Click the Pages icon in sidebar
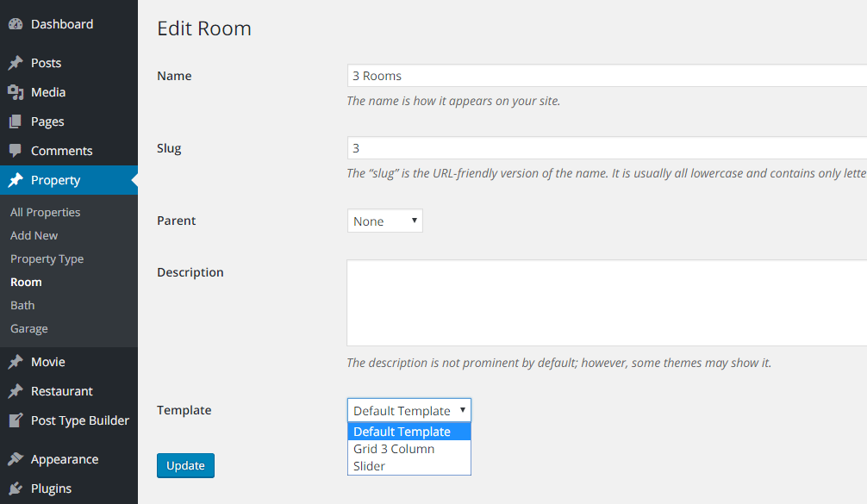The image size is (867, 504). click(16, 121)
